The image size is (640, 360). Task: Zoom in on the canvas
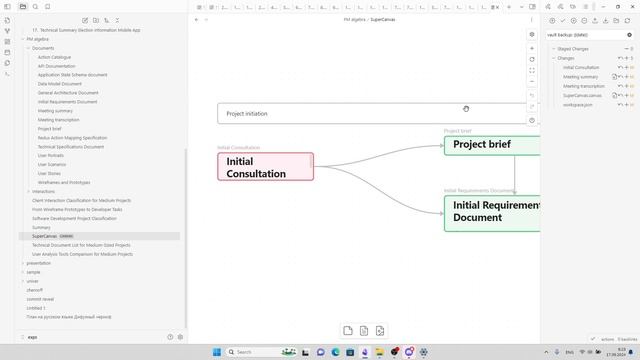(x=532, y=49)
